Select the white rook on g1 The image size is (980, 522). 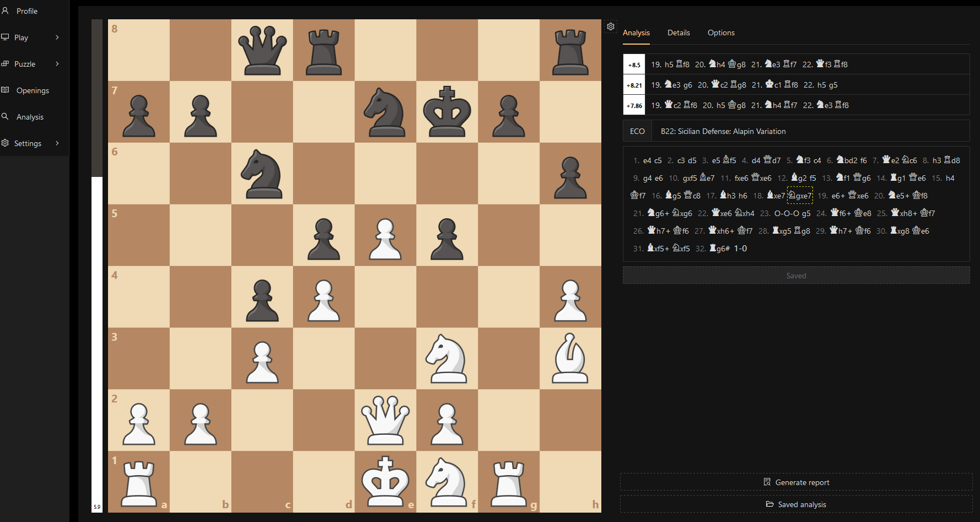(x=509, y=483)
